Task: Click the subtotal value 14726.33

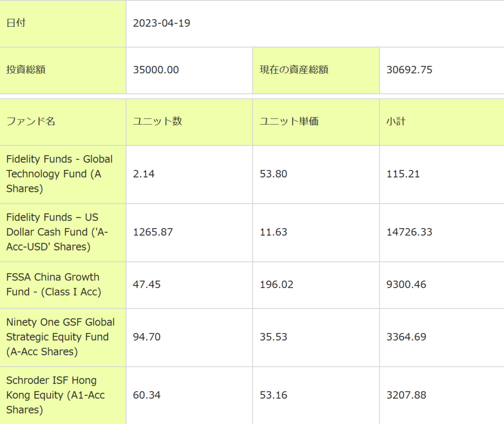Action: 409,232
